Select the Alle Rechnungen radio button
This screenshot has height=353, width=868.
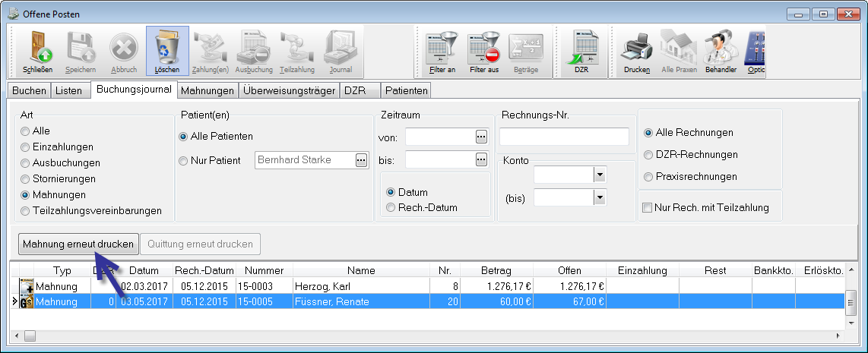[x=648, y=133]
